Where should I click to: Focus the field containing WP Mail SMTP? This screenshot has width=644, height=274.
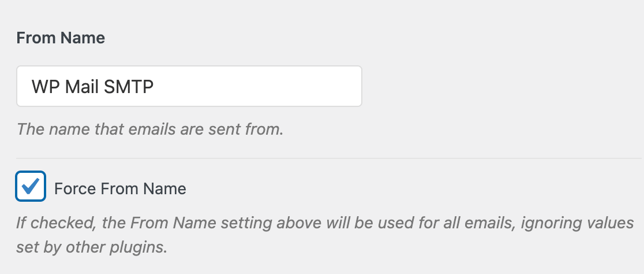tap(189, 86)
